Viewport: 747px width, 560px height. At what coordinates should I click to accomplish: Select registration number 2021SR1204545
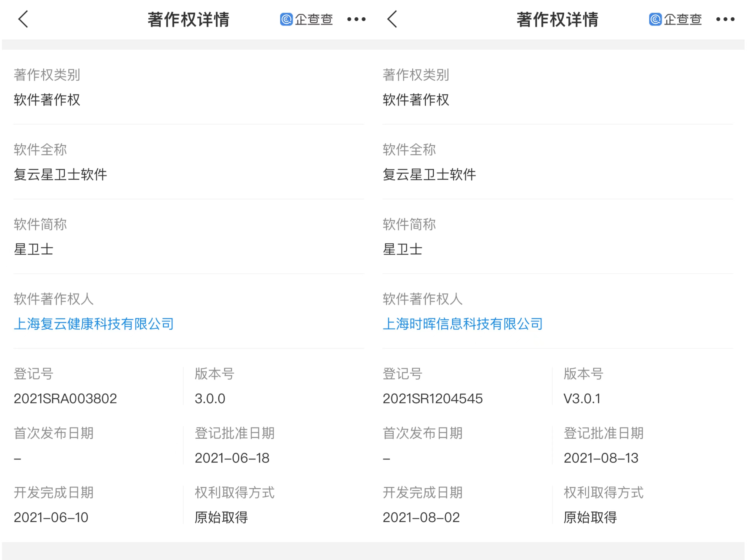(433, 399)
